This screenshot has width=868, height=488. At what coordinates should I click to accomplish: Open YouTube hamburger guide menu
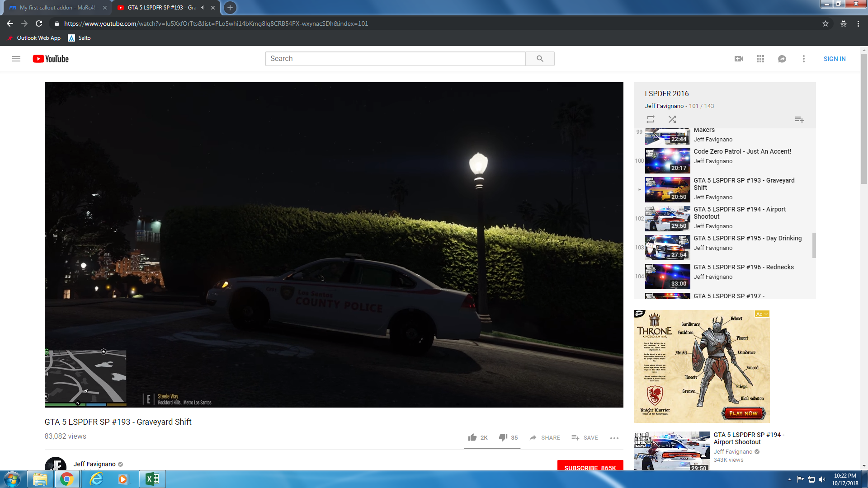[16, 59]
